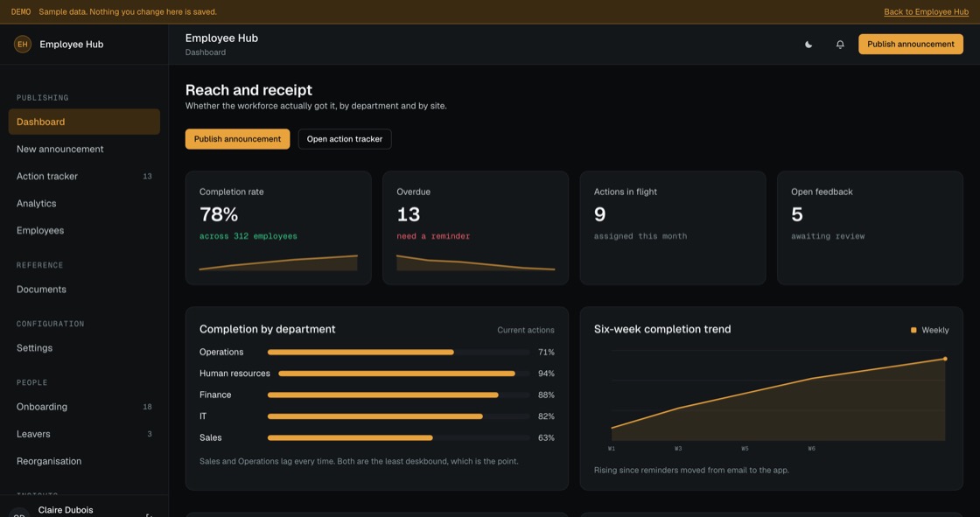Open Onboarding under People
Image resolution: width=980 pixels, height=517 pixels.
pyautogui.click(x=84, y=407)
